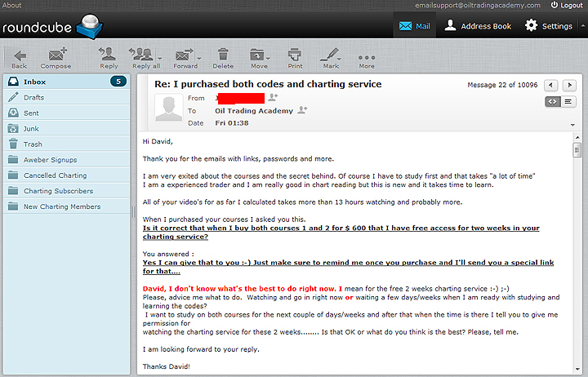This screenshot has height=377, width=588.
Task: Log out of the webmail
Action: pyautogui.click(x=567, y=5)
